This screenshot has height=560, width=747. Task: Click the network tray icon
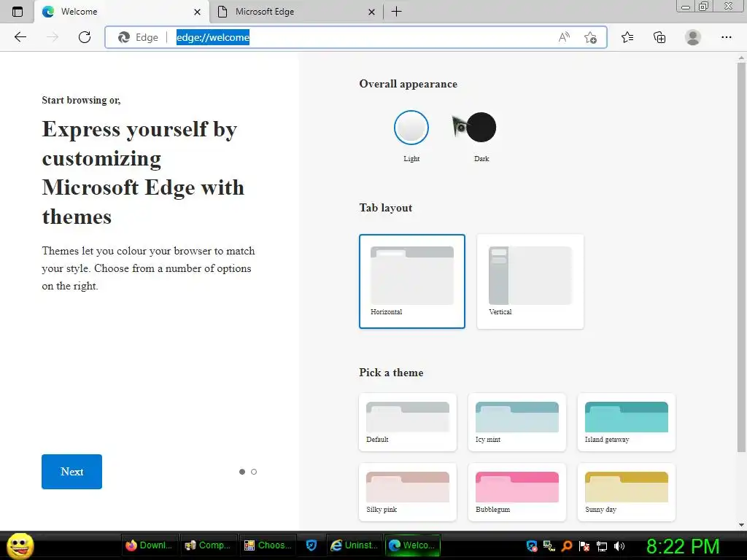click(602, 546)
